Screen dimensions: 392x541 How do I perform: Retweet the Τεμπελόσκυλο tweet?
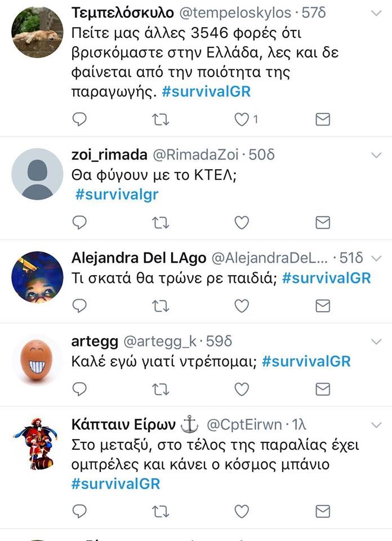pyautogui.click(x=161, y=119)
